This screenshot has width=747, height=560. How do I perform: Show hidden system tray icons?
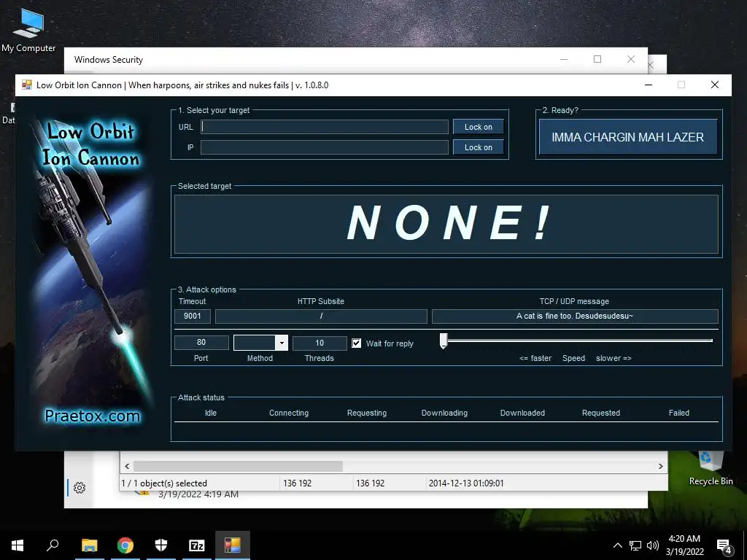click(x=617, y=545)
